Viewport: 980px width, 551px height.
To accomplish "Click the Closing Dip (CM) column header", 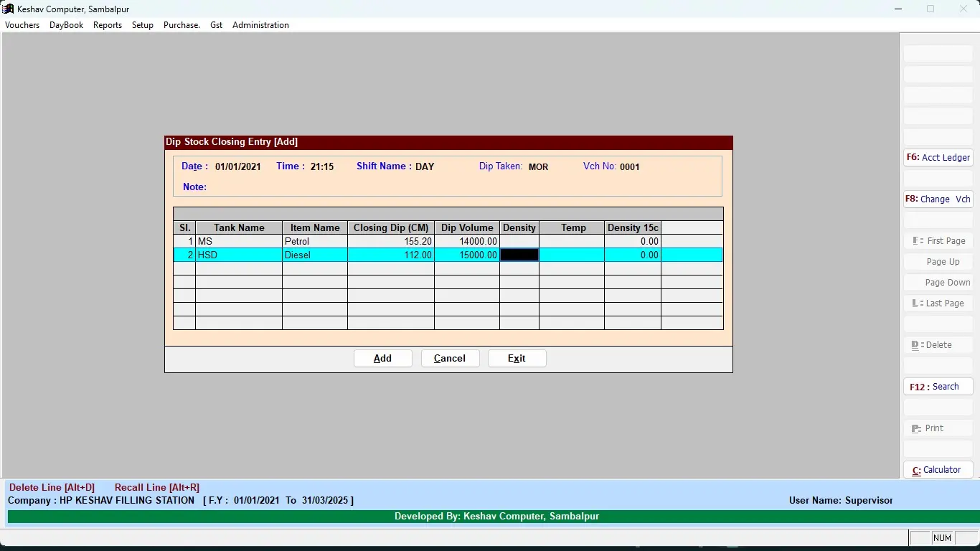I will coord(391,227).
